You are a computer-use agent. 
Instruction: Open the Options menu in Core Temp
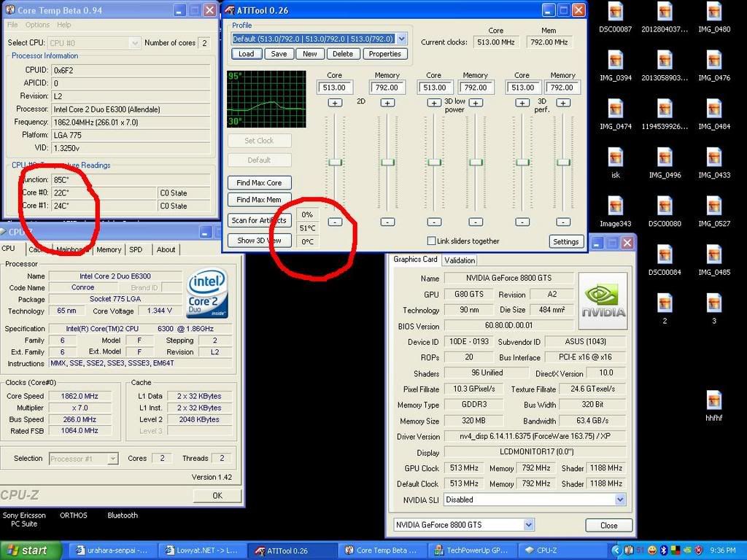click(37, 25)
